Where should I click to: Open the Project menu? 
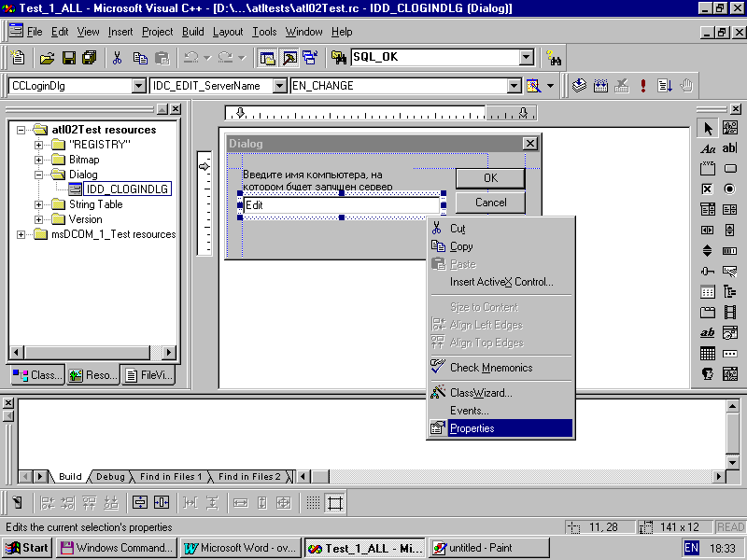(157, 32)
